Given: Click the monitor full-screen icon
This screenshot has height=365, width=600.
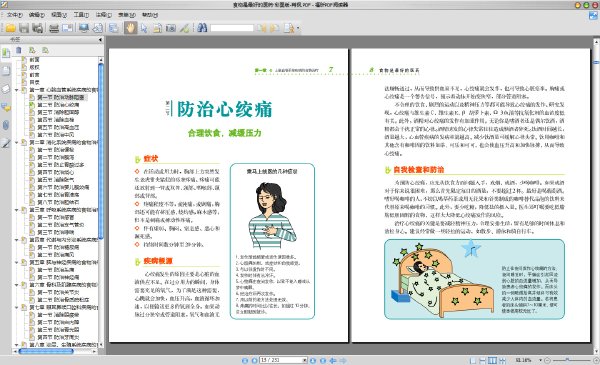Looking at the screenshot, I should coord(84,28).
